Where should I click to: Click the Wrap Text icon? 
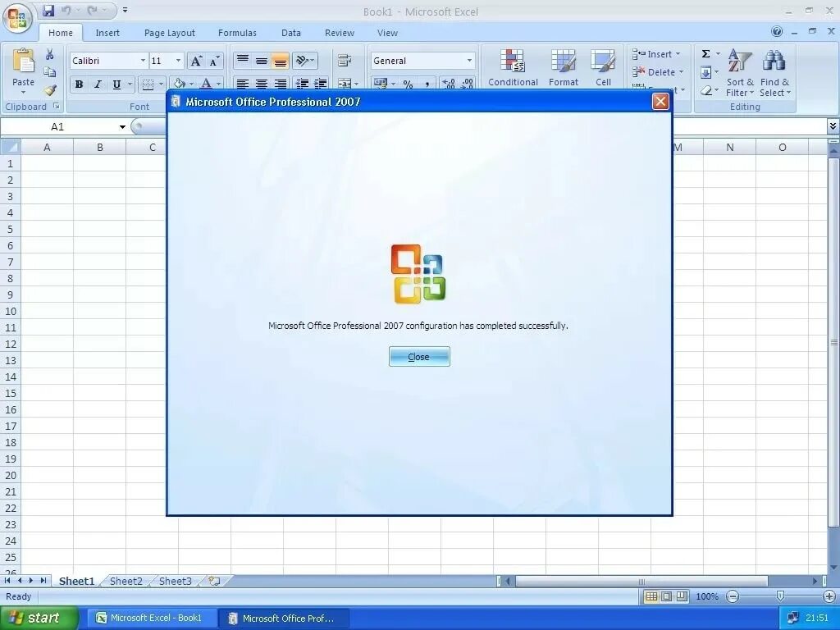pyautogui.click(x=345, y=61)
